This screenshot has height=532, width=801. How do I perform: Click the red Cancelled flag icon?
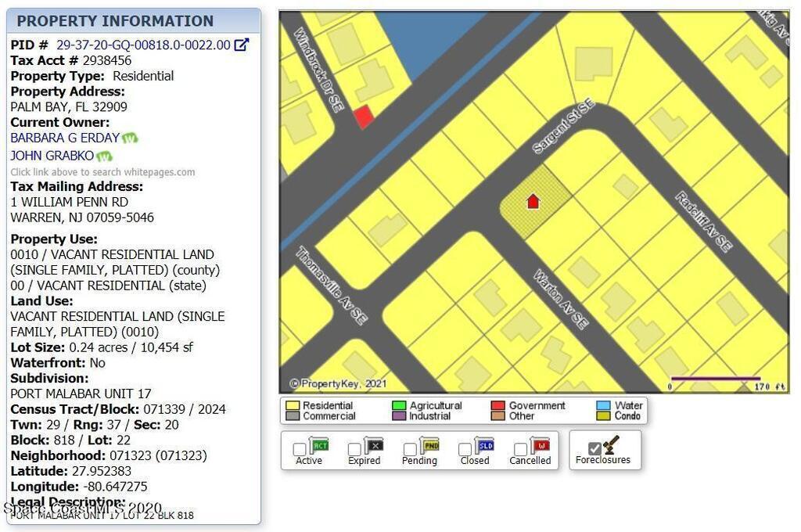540,446
